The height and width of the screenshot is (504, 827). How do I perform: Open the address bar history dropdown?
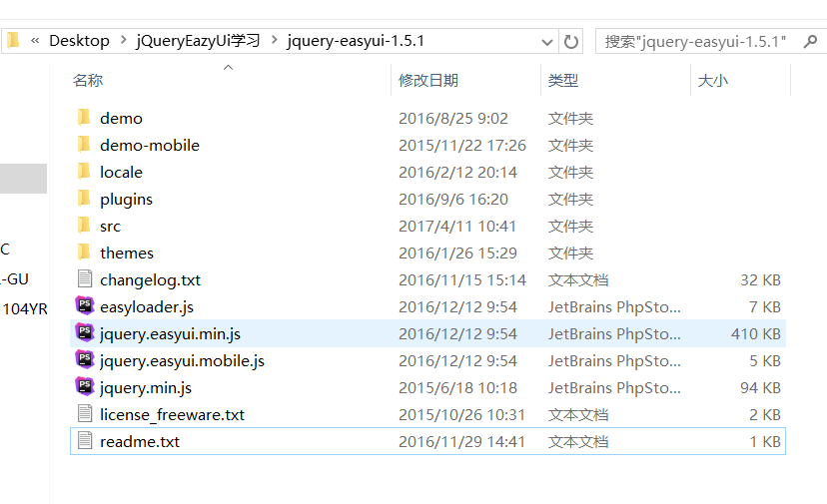pyautogui.click(x=547, y=42)
